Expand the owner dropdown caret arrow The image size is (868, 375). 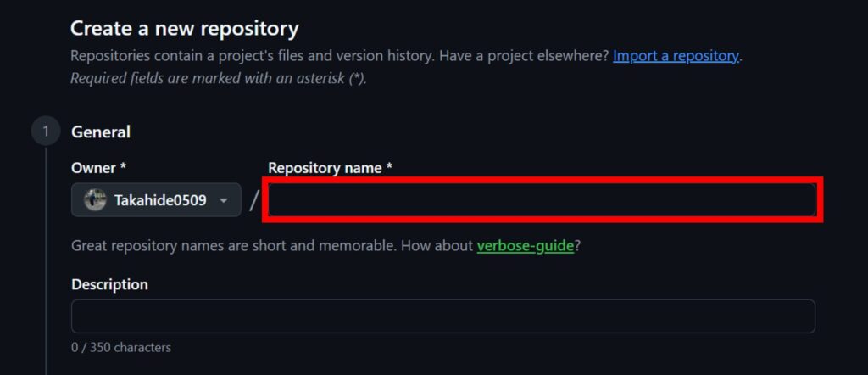[224, 201]
